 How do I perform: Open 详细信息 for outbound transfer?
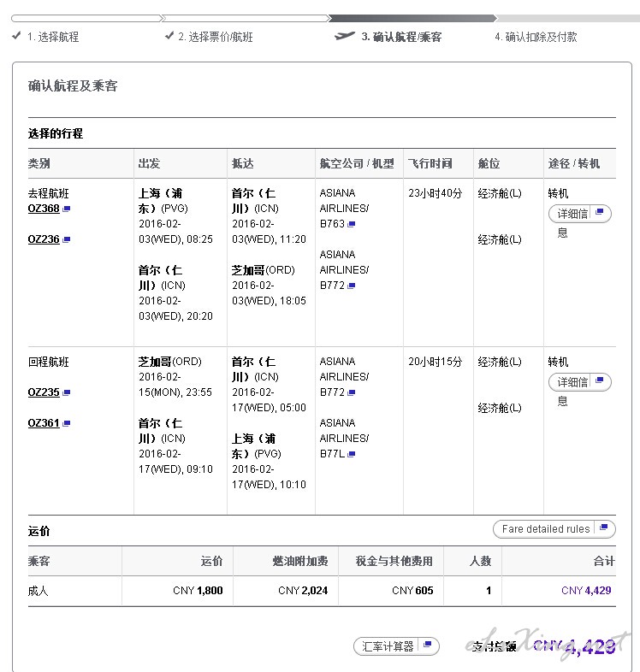tap(579, 214)
